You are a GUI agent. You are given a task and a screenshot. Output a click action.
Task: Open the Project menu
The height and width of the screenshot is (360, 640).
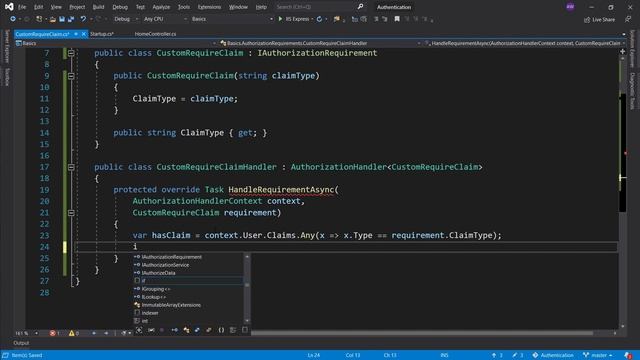pyautogui.click(x=77, y=7)
